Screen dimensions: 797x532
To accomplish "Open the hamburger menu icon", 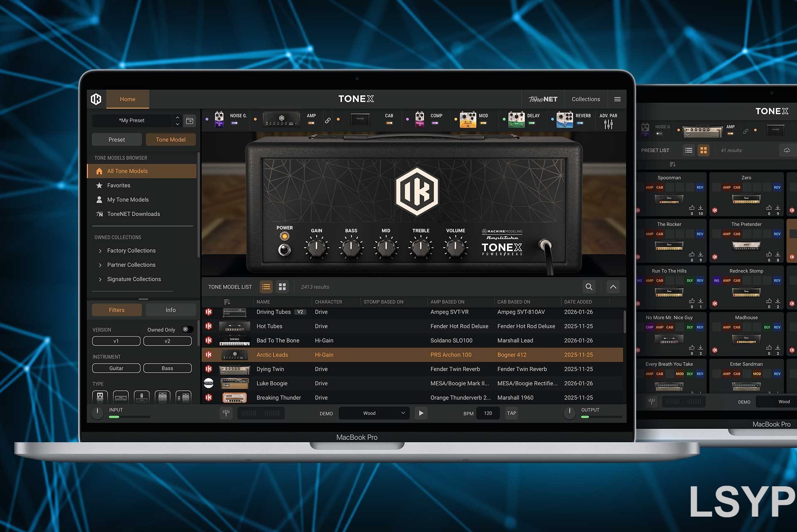I will 617,99.
